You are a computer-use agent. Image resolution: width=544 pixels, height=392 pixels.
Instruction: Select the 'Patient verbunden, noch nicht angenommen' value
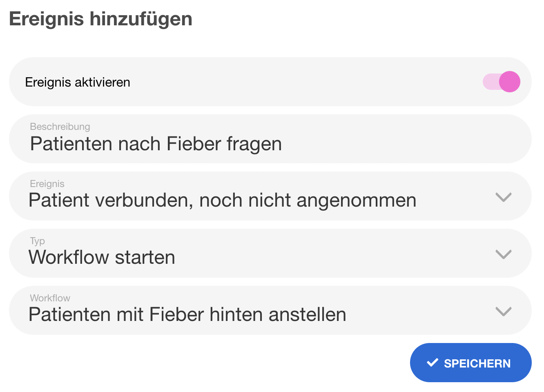click(223, 200)
